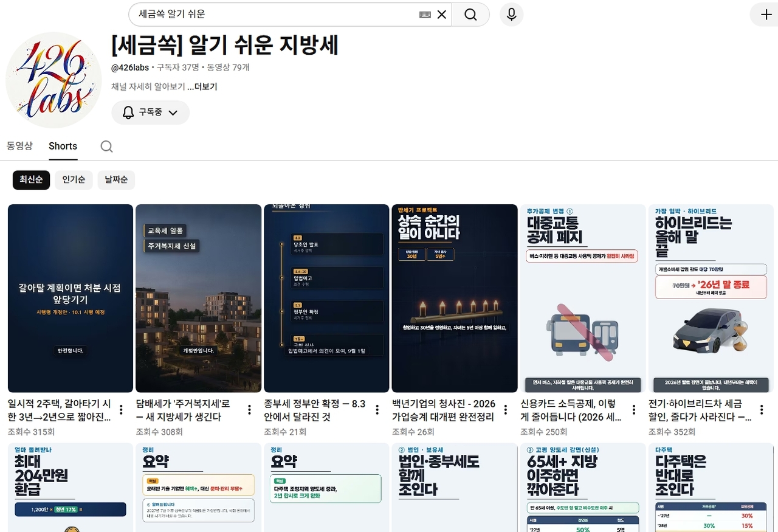
Task: Open the 법인·종부세도 함께 조인다 thumbnail
Action: click(455, 487)
